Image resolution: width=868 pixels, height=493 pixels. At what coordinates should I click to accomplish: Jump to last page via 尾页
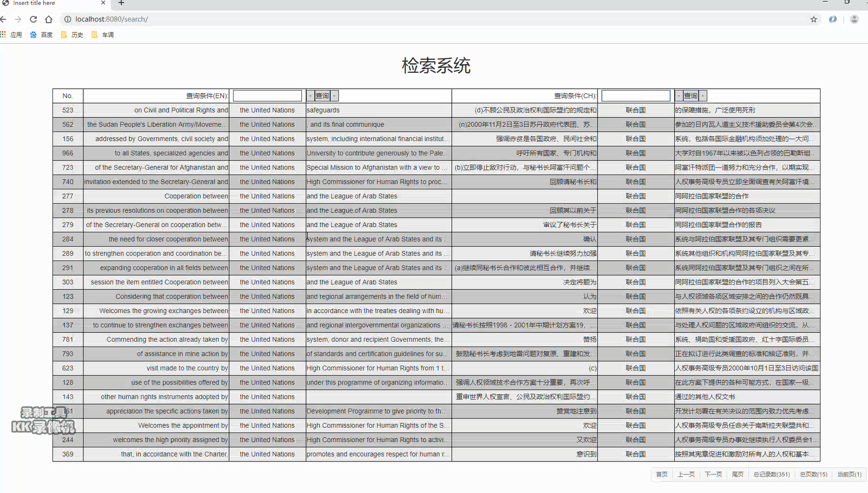(738, 474)
